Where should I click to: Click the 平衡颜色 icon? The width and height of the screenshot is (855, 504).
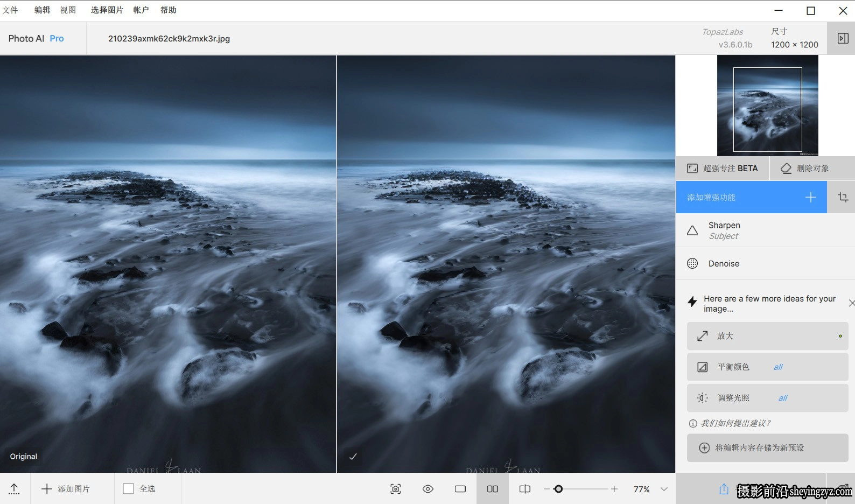703,367
